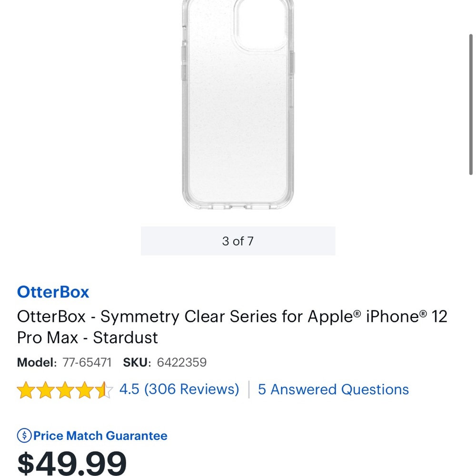The width and height of the screenshot is (476, 476).
Task: Click the yellow star group to rate
Action: click(x=64, y=389)
